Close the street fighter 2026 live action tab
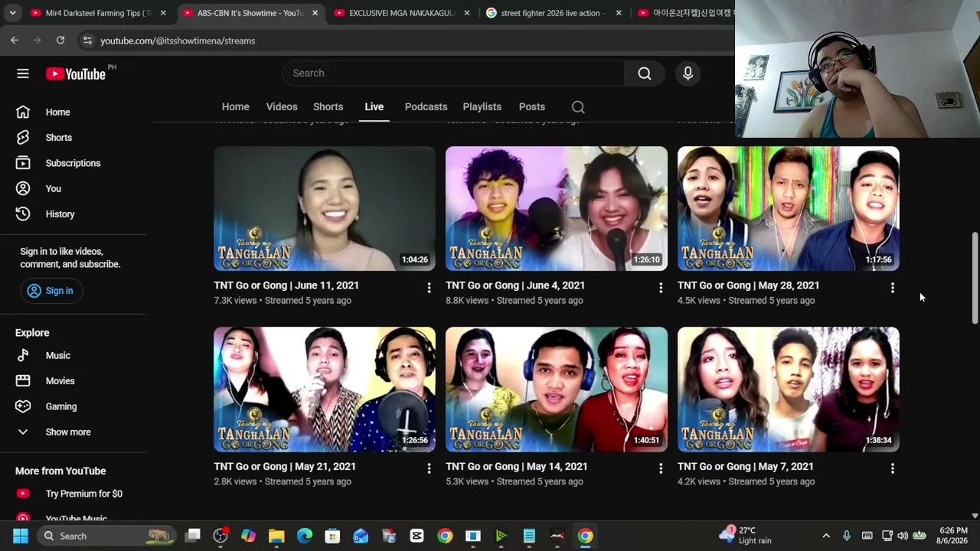The width and height of the screenshot is (980, 551). point(619,13)
